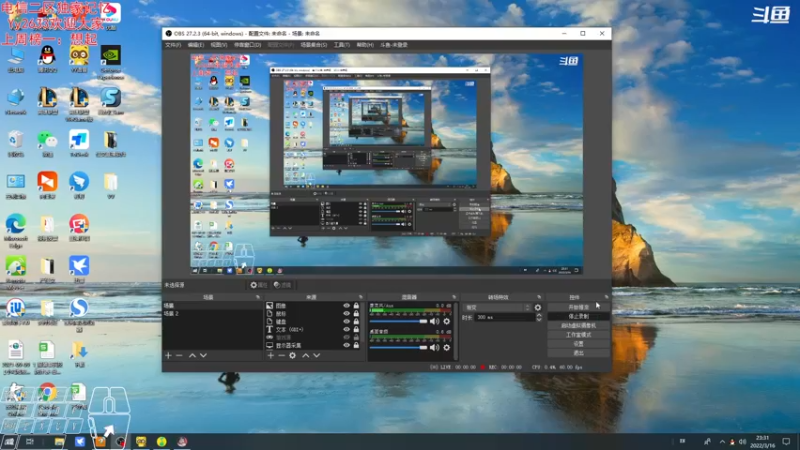Open the source Filters button in OBS
Screen dimensions: 800x450
pyautogui.click(x=282, y=285)
